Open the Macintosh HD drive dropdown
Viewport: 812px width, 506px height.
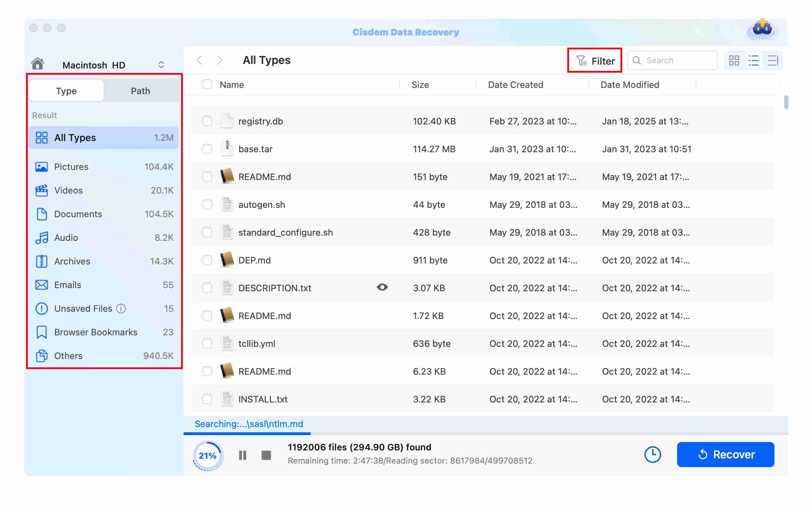pos(161,65)
